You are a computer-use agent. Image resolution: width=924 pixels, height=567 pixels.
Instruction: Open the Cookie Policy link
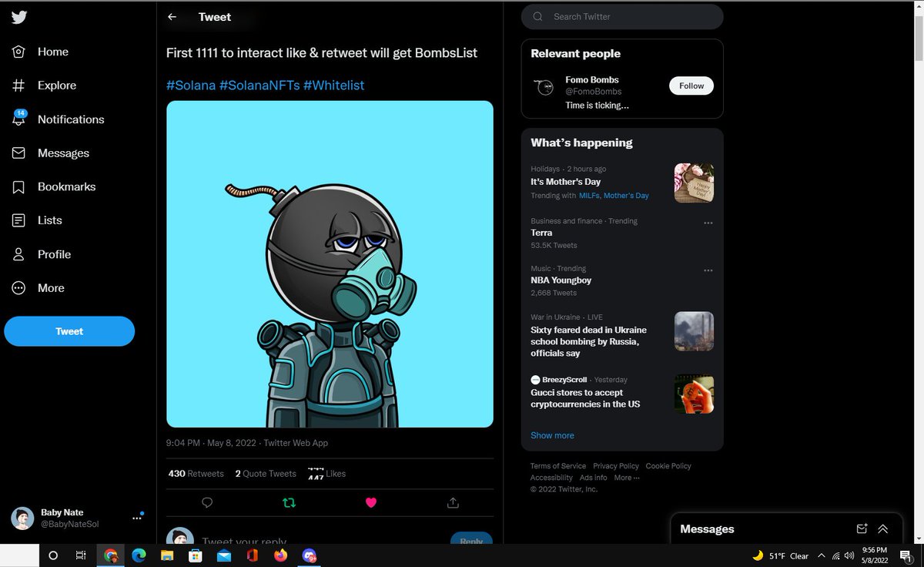(668, 466)
